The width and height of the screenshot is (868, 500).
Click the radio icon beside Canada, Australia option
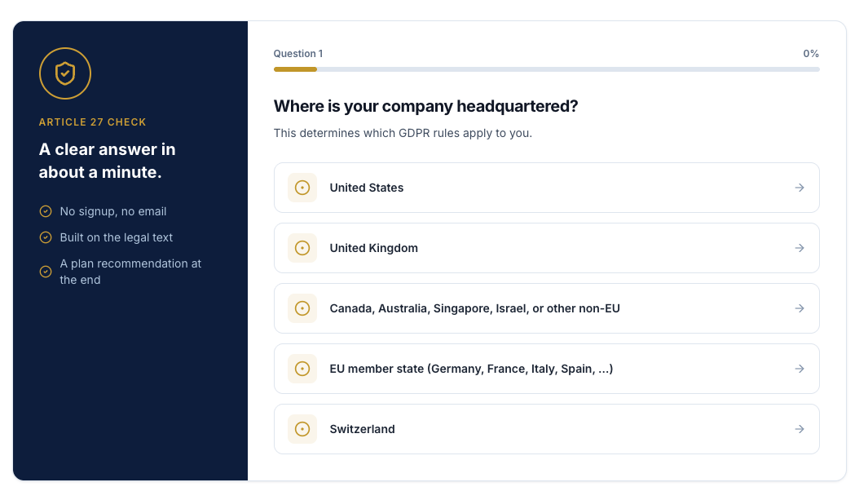pyautogui.click(x=302, y=308)
